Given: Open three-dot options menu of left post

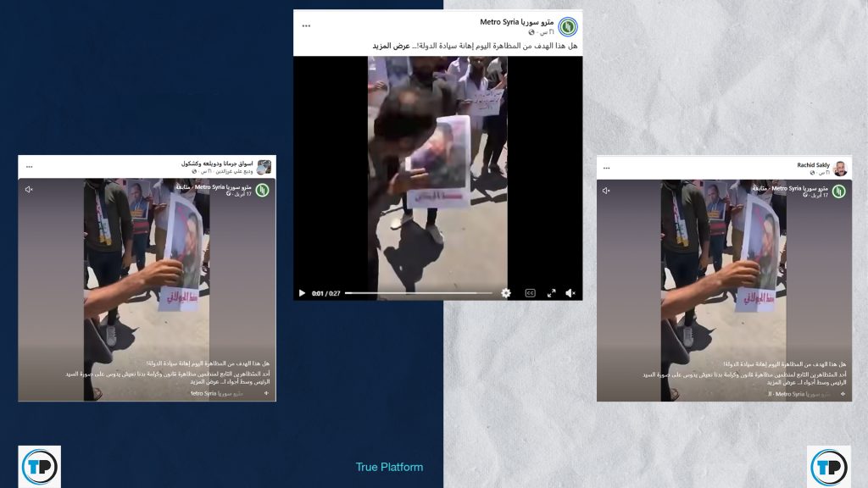Looking at the screenshot, I should tap(29, 167).
